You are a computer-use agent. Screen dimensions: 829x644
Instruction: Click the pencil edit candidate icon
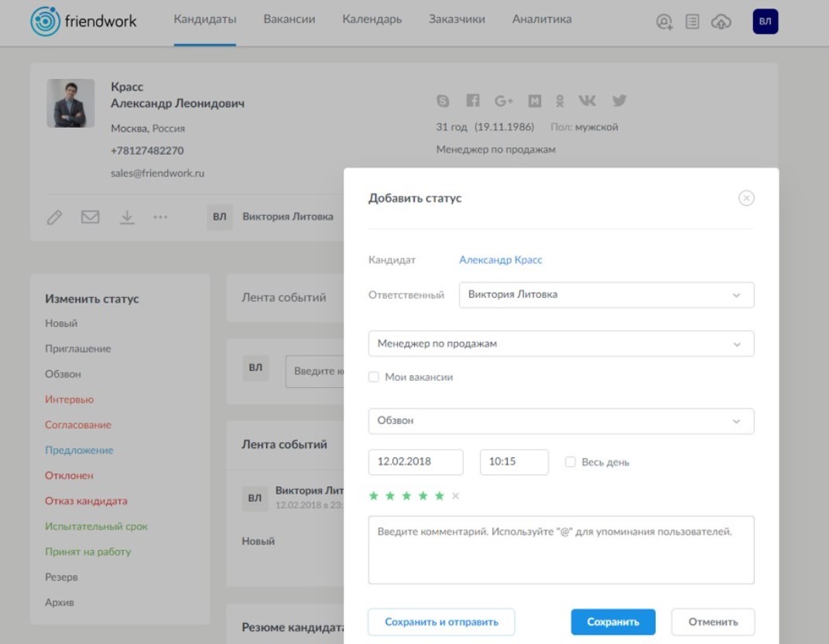pos(54,218)
